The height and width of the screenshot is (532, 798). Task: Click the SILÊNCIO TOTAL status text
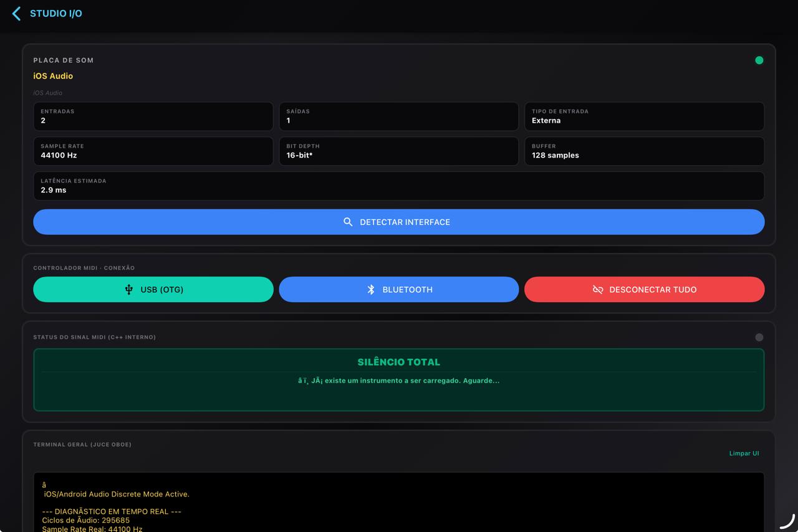tap(399, 362)
